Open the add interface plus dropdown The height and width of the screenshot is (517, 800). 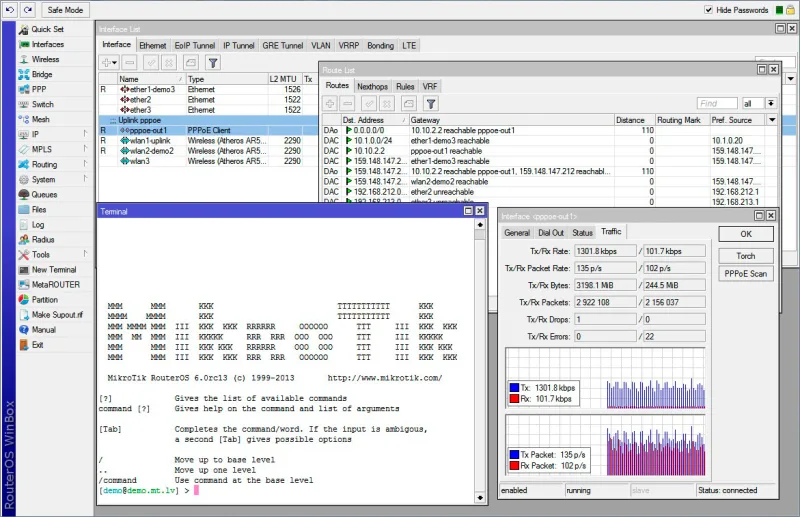click(109, 63)
